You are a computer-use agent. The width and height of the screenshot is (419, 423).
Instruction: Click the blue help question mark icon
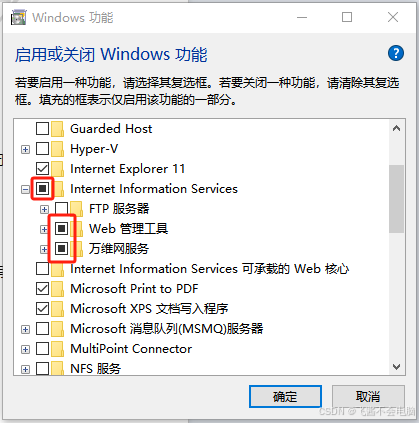pos(396,53)
